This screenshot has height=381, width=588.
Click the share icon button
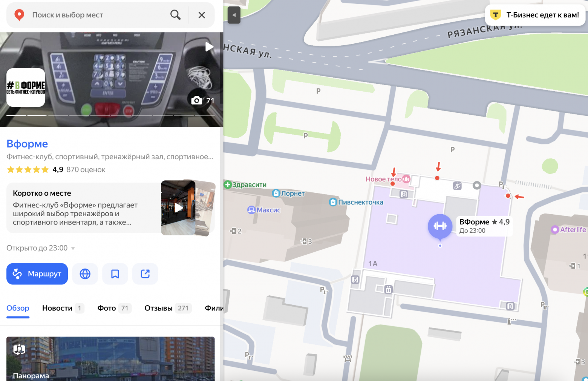(x=145, y=274)
